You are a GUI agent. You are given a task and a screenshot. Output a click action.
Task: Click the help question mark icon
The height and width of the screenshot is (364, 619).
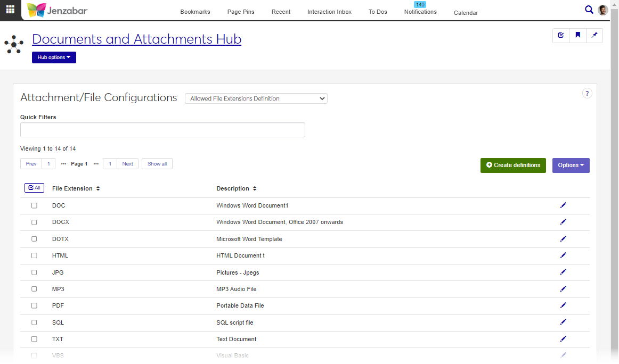(587, 94)
